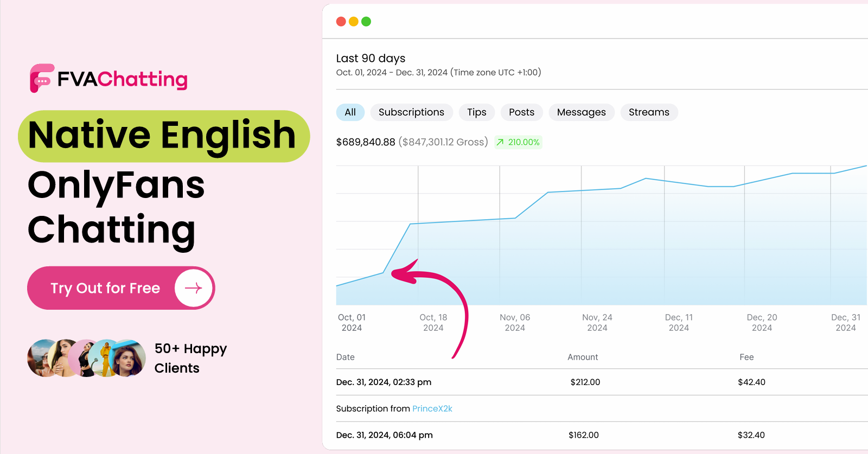This screenshot has height=454, width=868.
Task: Click the Oct, 01 2024 chart axis label
Action: coord(352,322)
